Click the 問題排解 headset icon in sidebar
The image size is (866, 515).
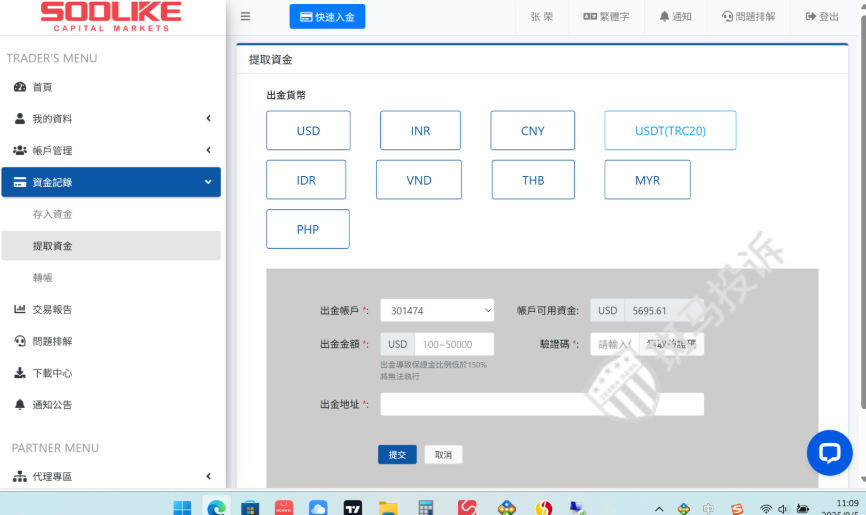(x=19, y=341)
